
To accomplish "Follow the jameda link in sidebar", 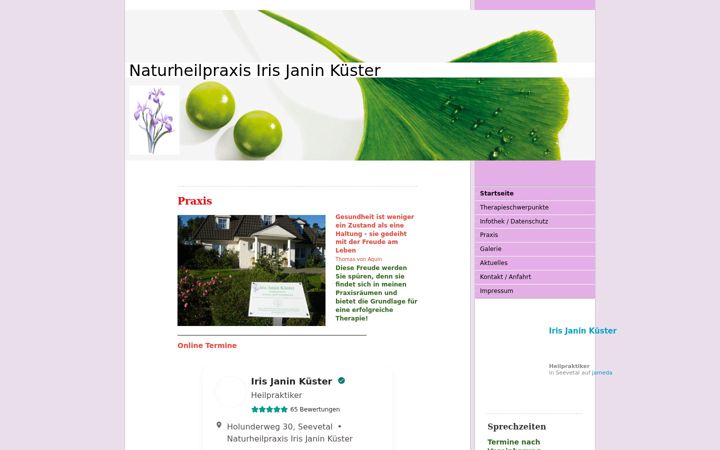I will point(602,373).
